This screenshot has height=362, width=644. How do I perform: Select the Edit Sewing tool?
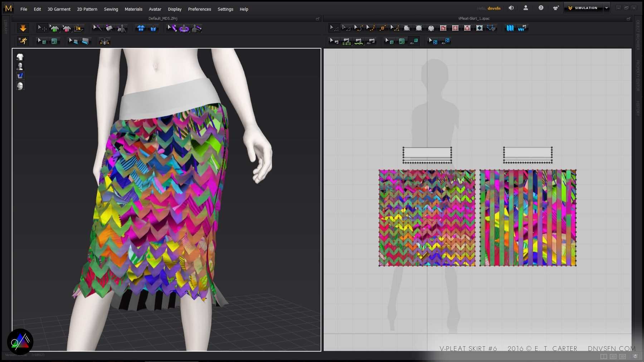pyautogui.click(x=334, y=41)
